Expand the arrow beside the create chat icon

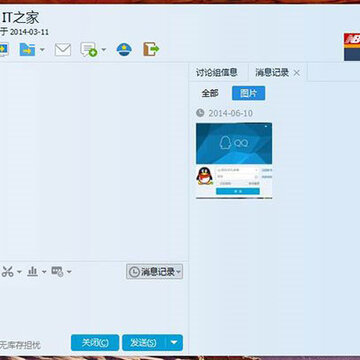(104, 50)
